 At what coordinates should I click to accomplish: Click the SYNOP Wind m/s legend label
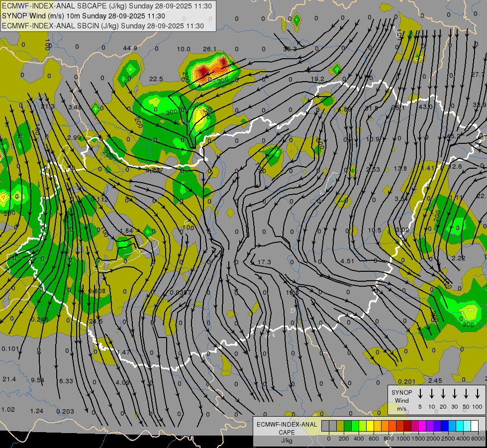point(401,400)
